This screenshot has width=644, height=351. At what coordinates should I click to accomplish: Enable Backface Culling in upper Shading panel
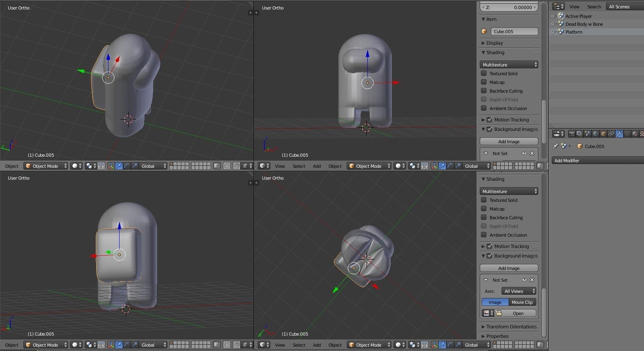(x=484, y=91)
